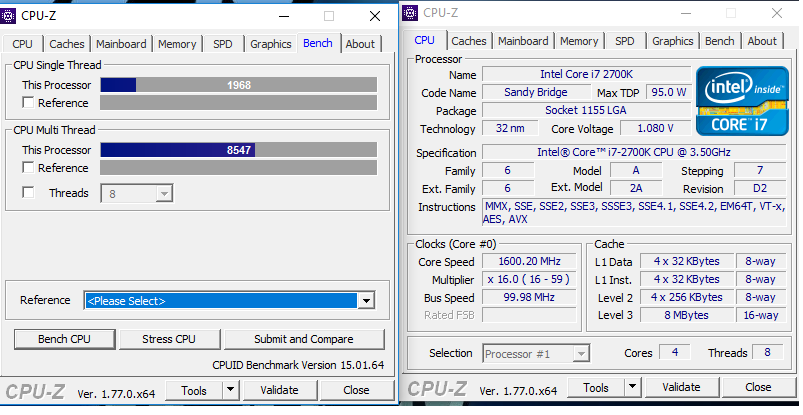Click Submit and Compare button

[304, 339]
